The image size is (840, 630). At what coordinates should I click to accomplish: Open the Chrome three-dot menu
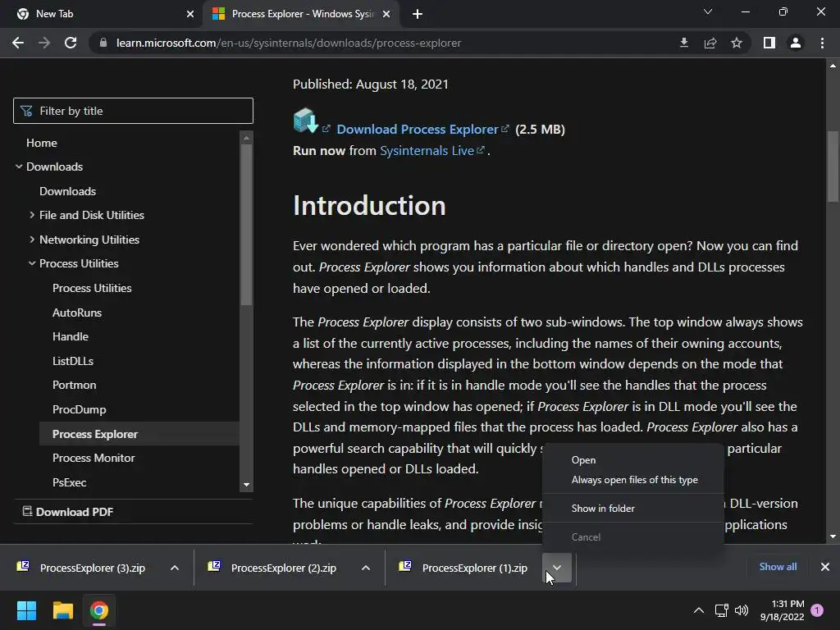click(822, 43)
